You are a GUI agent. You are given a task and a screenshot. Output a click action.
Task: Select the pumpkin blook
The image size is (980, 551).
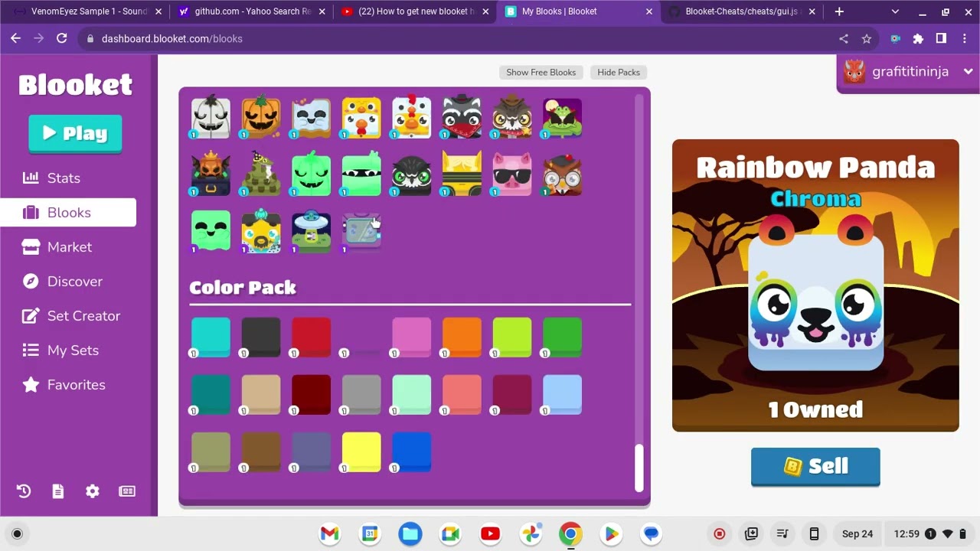pos(261,118)
